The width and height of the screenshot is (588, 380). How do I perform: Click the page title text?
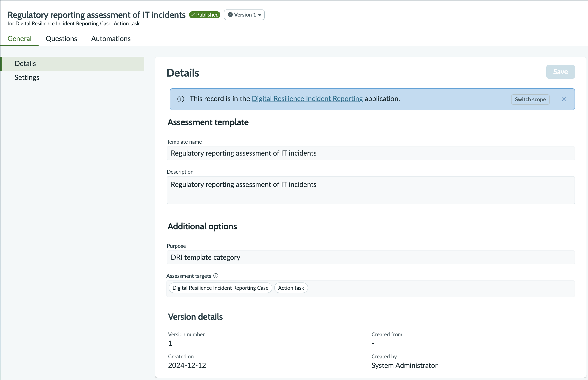click(x=96, y=15)
